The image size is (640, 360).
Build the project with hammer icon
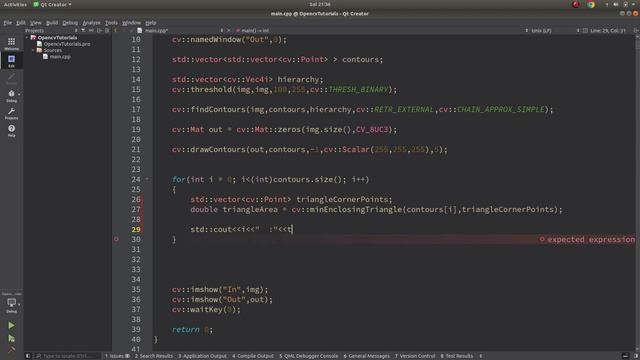pyautogui.click(x=11, y=349)
